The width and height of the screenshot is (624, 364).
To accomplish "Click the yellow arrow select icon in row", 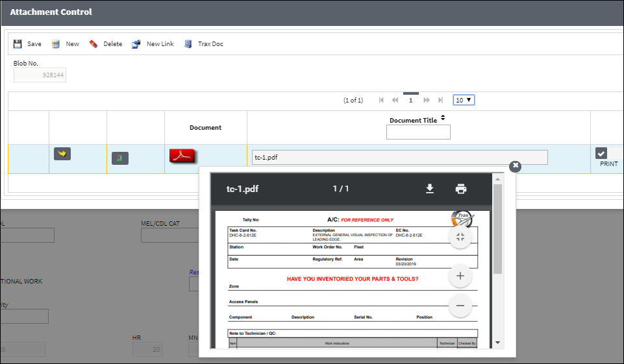I will click(x=62, y=154).
